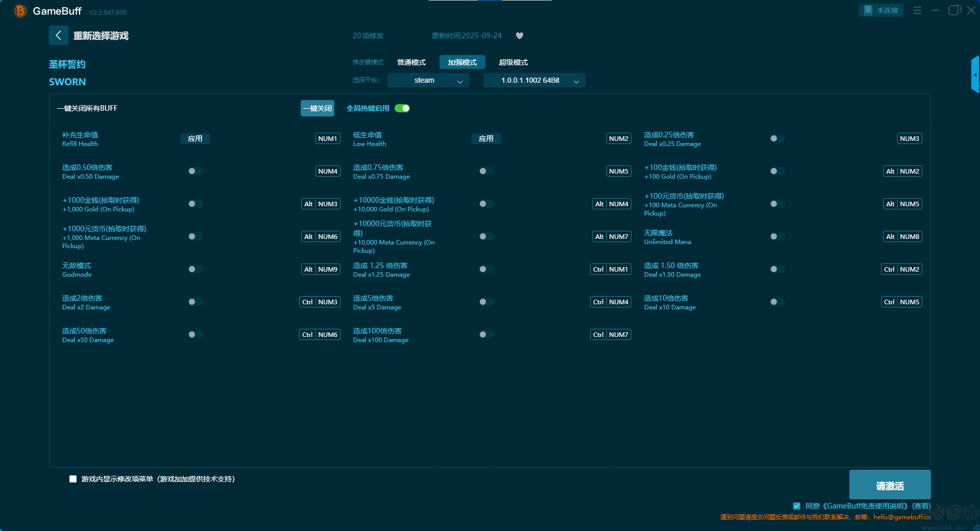Open the hamburger menu in title bar
The image size is (980, 531).
tap(917, 10)
